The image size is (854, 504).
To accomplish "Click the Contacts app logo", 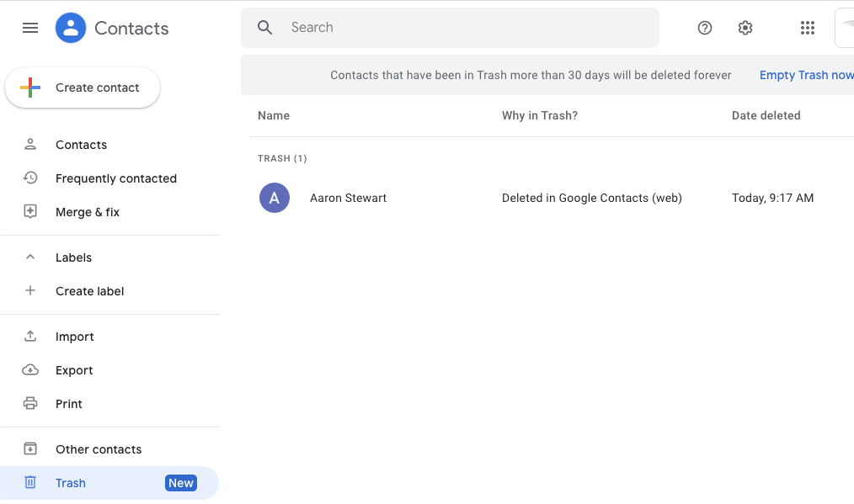I will [71, 28].
